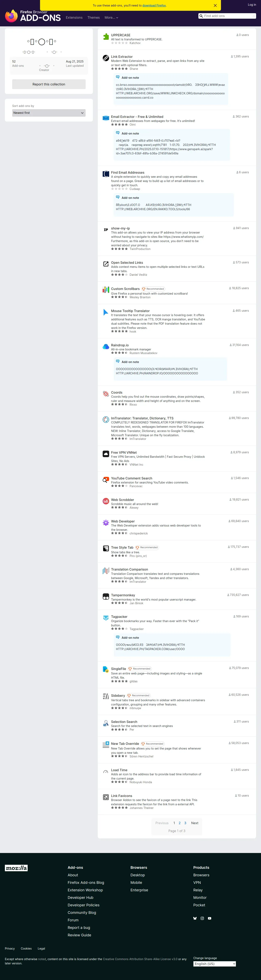Click the Privacy link in footer
The height and width of the screenshot is (980, 261).
10,948
